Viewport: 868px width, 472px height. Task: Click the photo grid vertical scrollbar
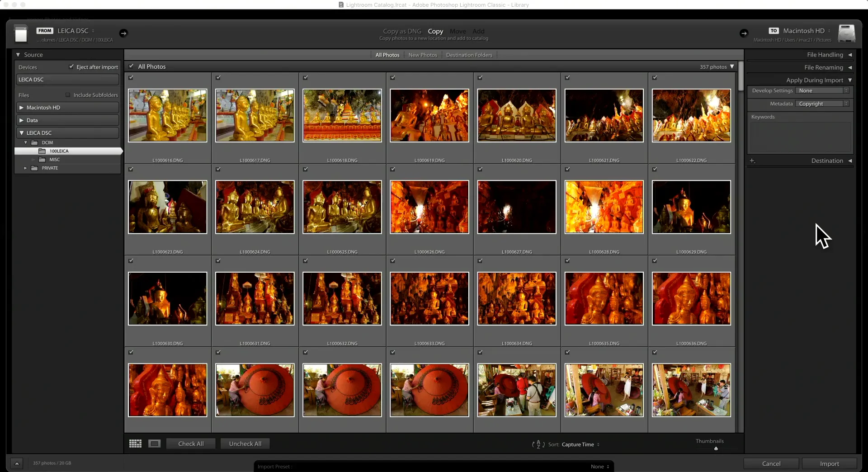(x=741, y=76)
